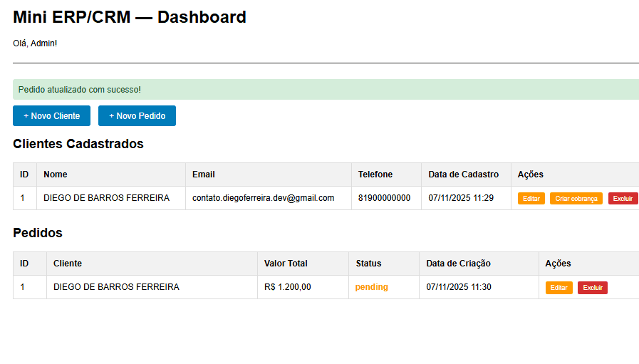Click the Data de Cadastro header

(463, 175)
